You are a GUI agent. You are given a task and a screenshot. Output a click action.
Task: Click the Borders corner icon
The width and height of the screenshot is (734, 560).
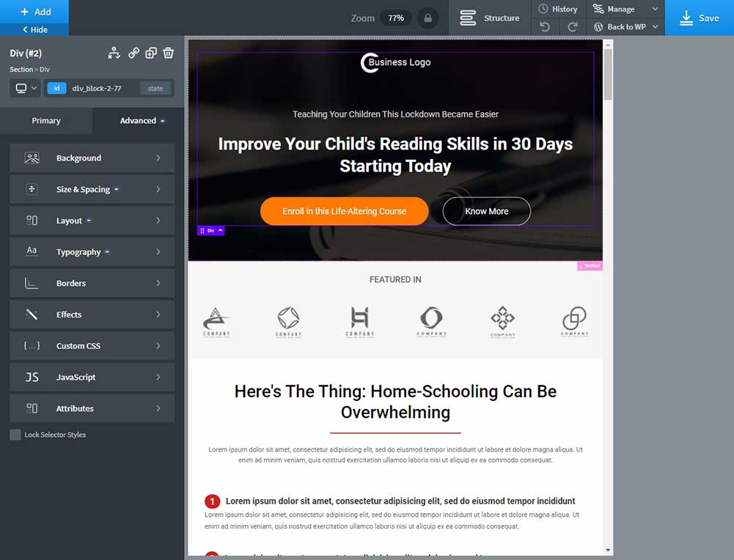click(32, 283)
